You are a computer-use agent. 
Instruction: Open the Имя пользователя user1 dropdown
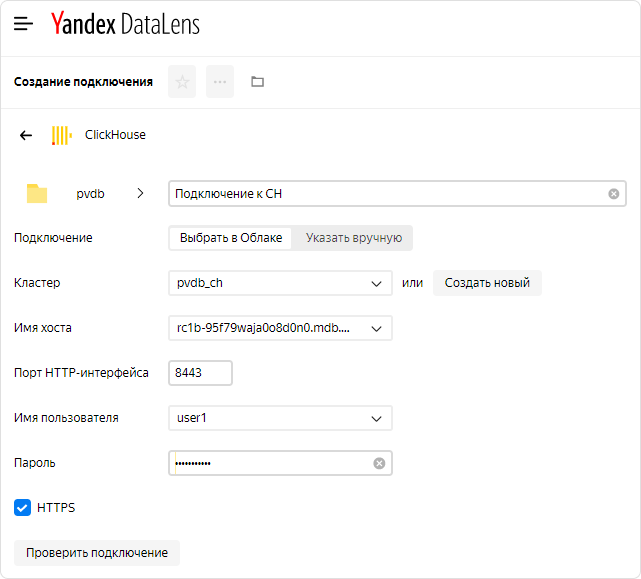(x=280, y=418)
